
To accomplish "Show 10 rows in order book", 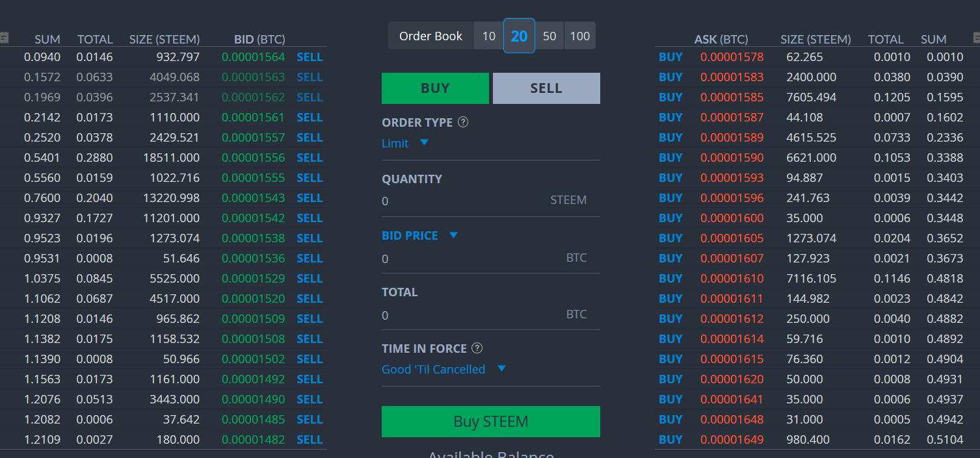I will (488, 36).
